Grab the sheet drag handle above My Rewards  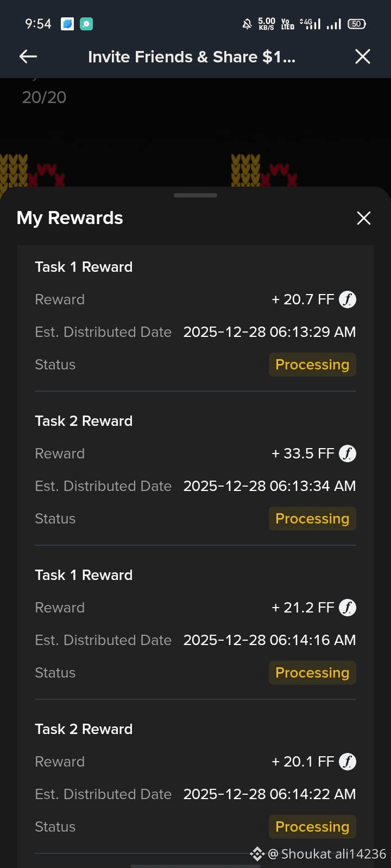pyautogui.click(x=195, y=195)
